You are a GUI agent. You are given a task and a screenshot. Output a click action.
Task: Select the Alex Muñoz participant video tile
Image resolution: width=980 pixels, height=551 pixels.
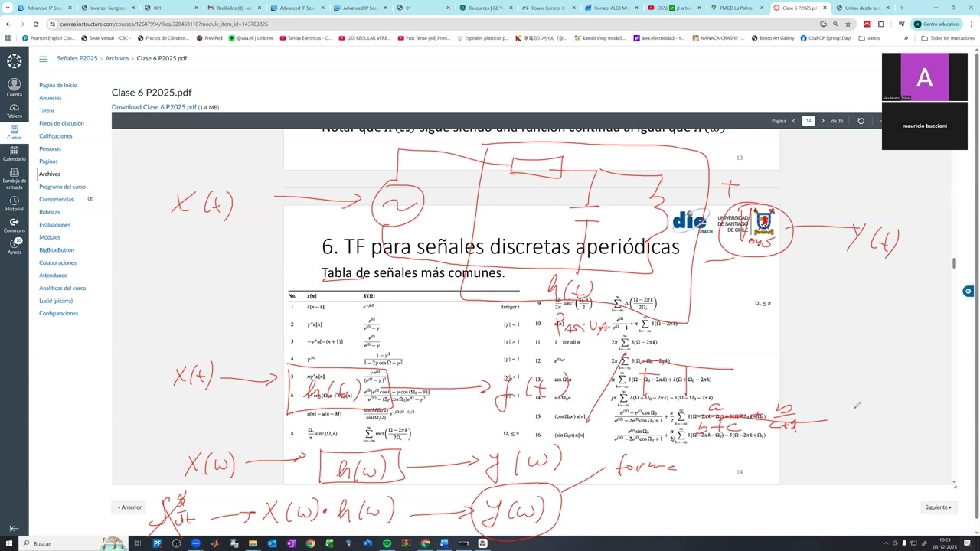(925, 77)
